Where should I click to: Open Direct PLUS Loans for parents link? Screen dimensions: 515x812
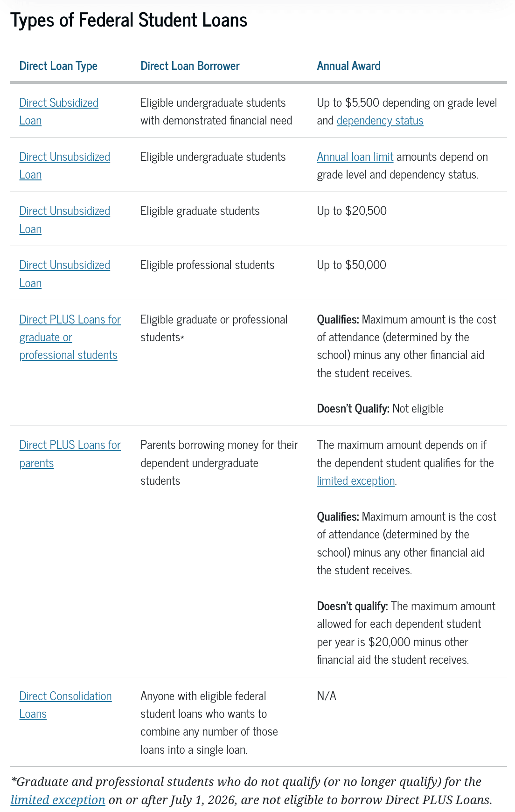[x=70, y=454]
